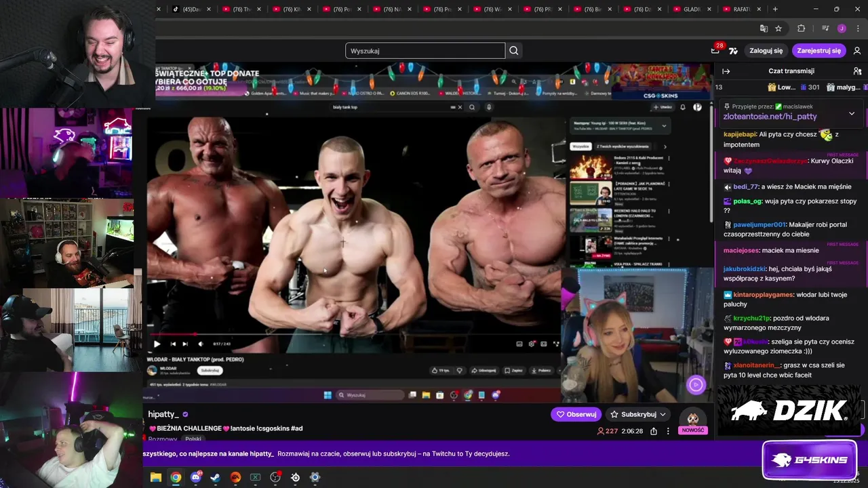Open the Chrome profile avatar J

(x=842, y=28)
